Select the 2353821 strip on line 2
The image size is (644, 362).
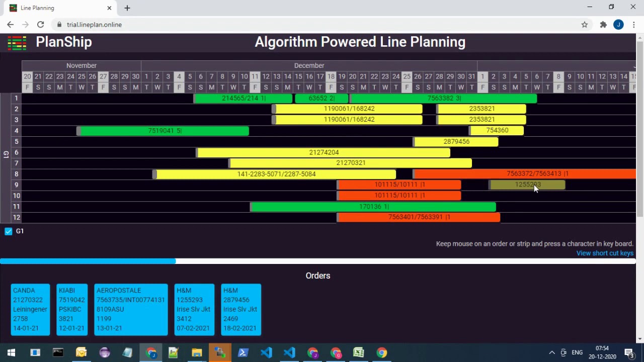pyautogui.click(x=481, y=109)
